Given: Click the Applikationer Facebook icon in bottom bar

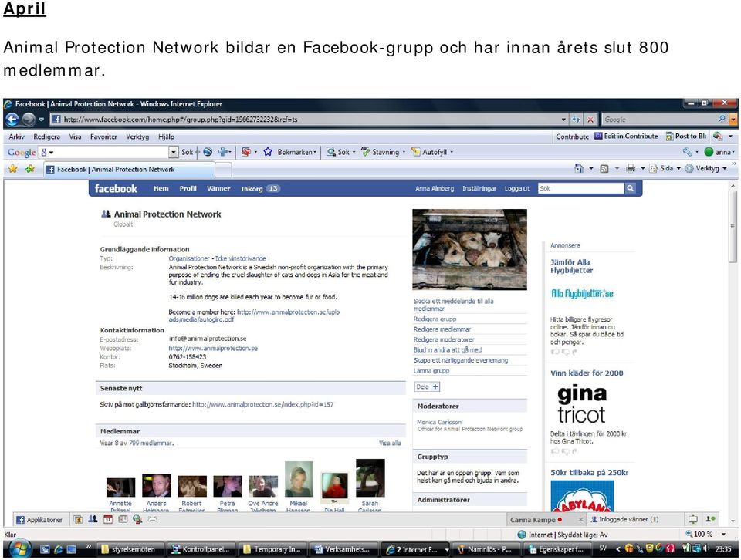Looking at the screenshot, I should pos(20,520).
